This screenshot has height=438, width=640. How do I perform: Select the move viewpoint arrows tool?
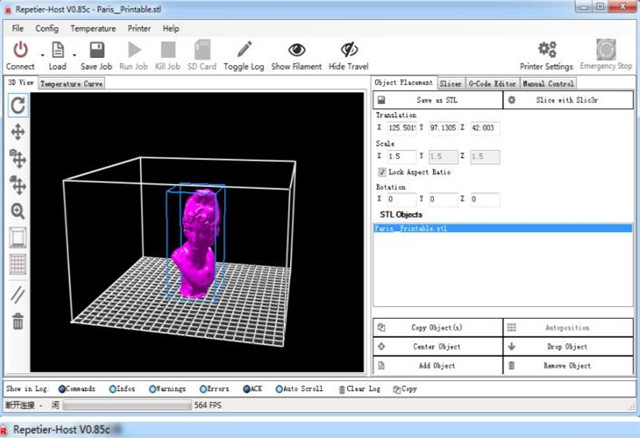[17, 131]
